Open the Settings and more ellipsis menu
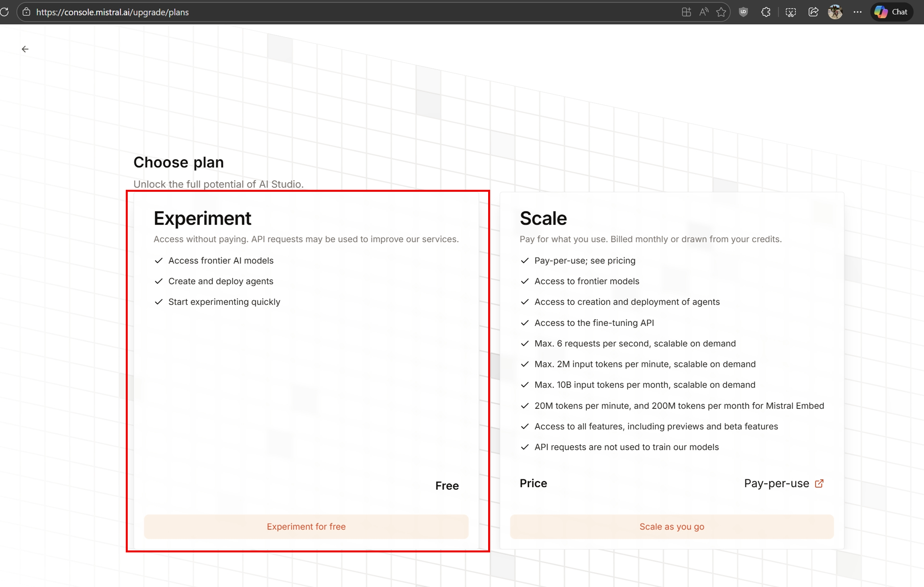Screen dimensions: 924x587 click(x=857, y=12)
